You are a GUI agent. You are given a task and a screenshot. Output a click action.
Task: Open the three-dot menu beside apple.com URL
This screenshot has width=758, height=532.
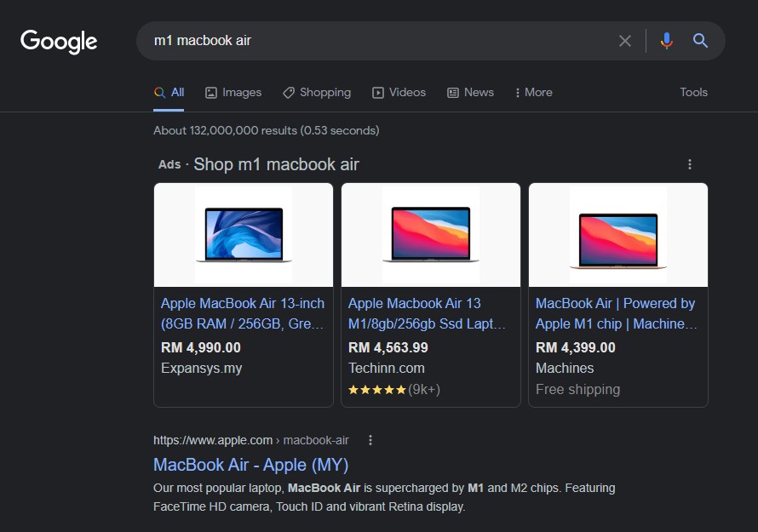[x=370, y=440]
